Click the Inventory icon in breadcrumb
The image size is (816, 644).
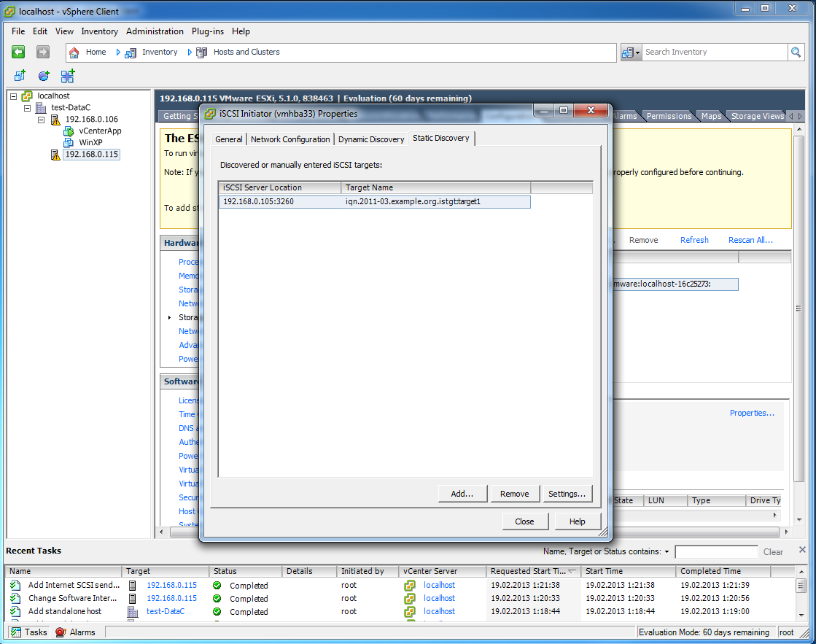tap(131, 53)
